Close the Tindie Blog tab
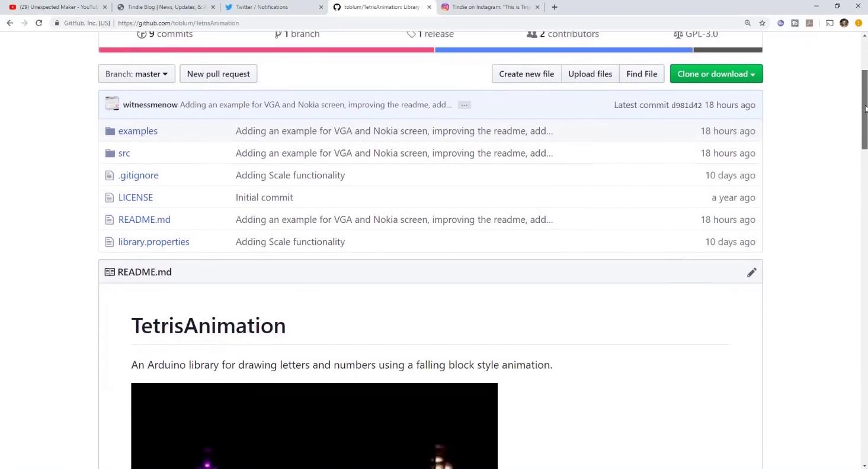The width and height of the screenshot is (868, 469). (213, 7)
